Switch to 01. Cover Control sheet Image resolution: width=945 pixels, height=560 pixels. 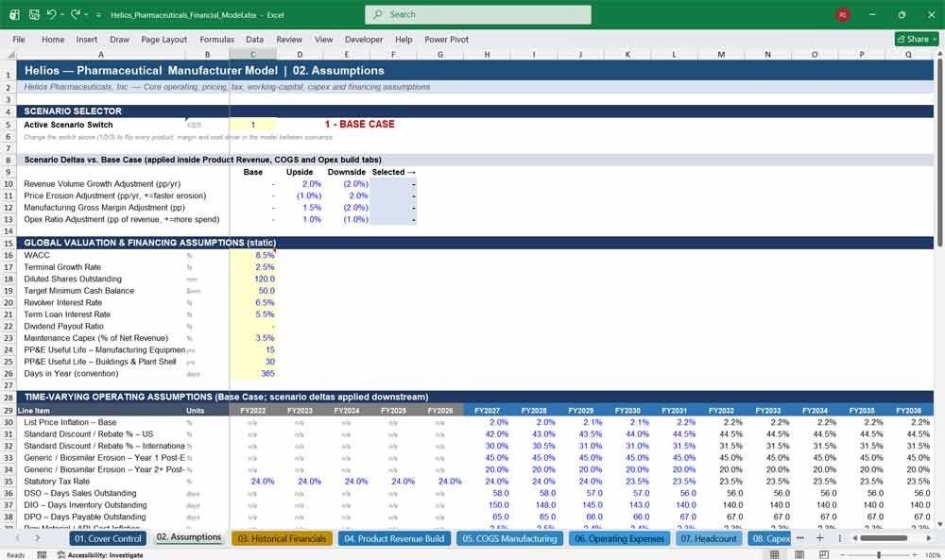coord(108,538)
